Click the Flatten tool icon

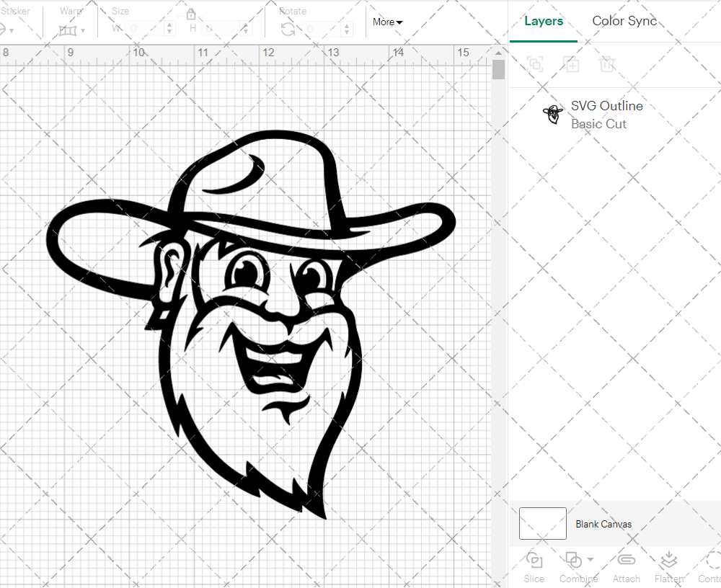(x=668, y=561)
